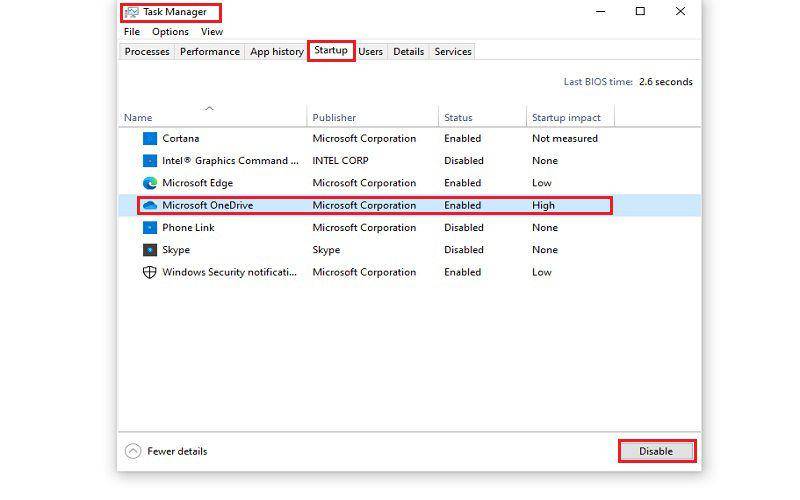Switch to the Performance tab

pyautogui.click(x=210, y=52)
